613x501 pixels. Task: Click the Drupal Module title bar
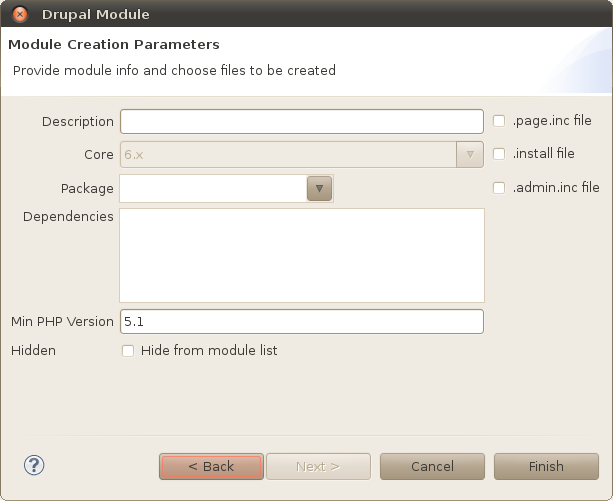point(306,14)
